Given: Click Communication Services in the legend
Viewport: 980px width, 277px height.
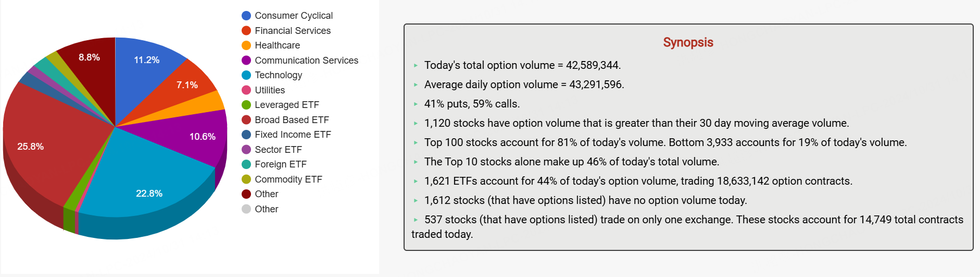Looking at the screenshot, I should (306, 61).
